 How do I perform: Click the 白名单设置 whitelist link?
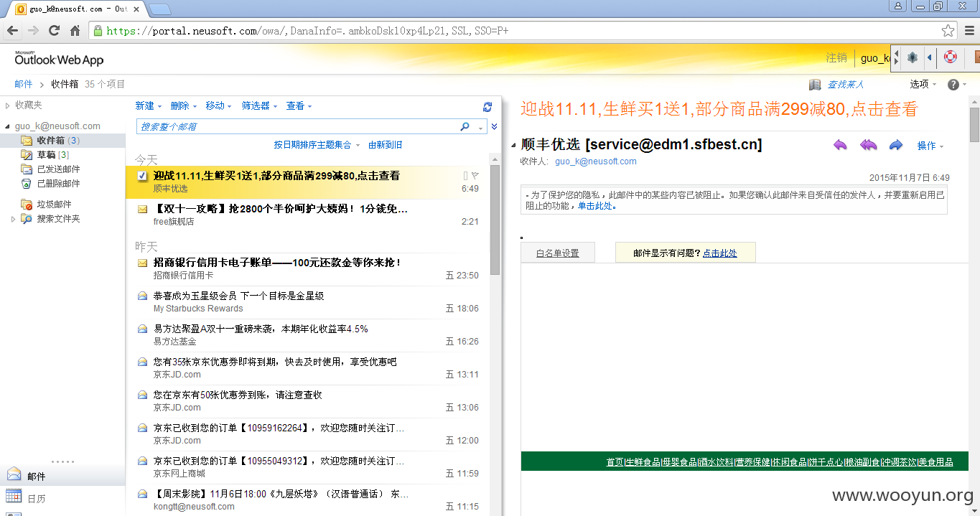558,253
